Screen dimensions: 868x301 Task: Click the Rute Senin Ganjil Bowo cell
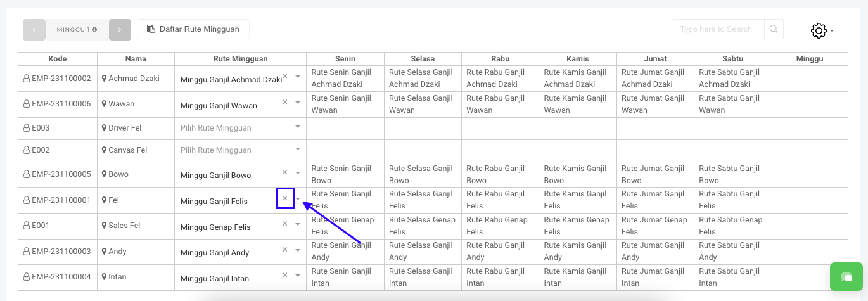pyautogui.click(x=342, y=174)
